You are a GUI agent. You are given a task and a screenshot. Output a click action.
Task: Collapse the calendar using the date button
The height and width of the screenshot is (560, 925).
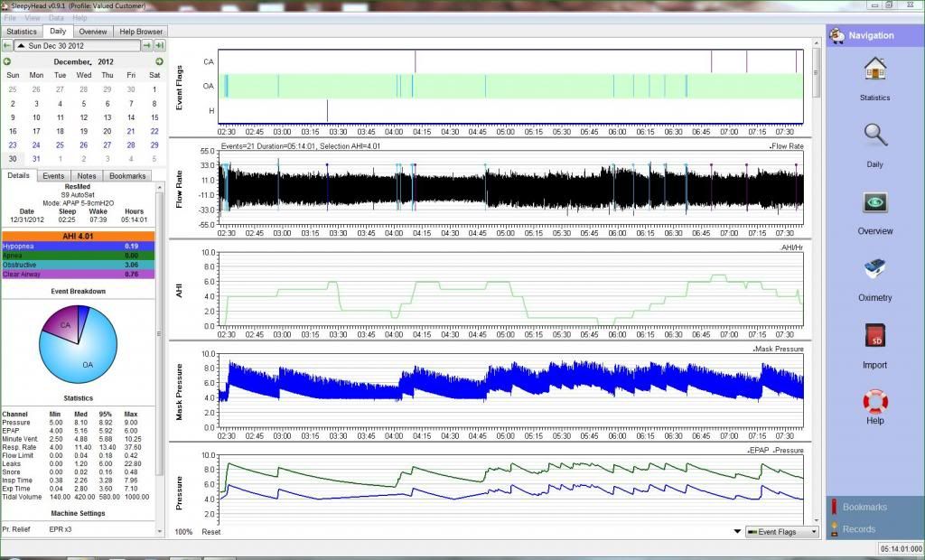(x=77, y=45)
